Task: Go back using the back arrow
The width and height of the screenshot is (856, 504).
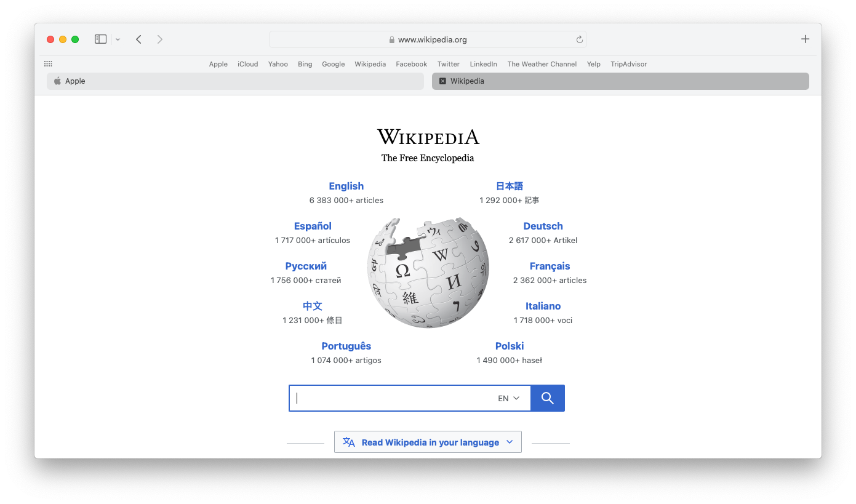Action: [x=139, y=39]
